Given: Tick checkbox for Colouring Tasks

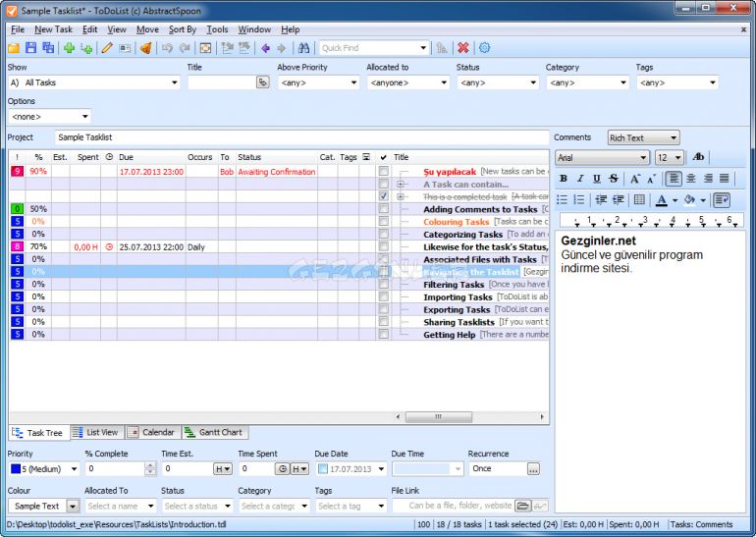Looking at the screenshot, I should 383,221.
